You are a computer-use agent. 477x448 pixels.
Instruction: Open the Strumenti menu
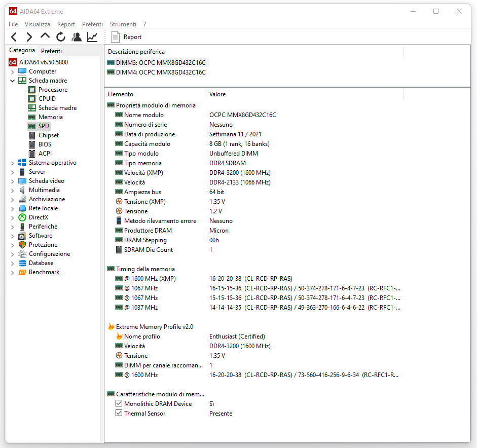(123, 24)
